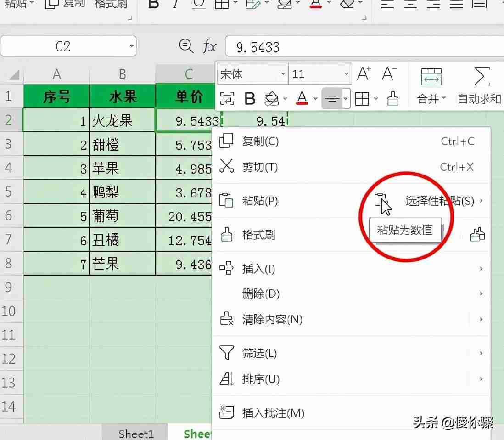Screen dimensions: 504x440
Task: Open 选择性粘贴(S) paste special submenu
Action: pos(443,201)
